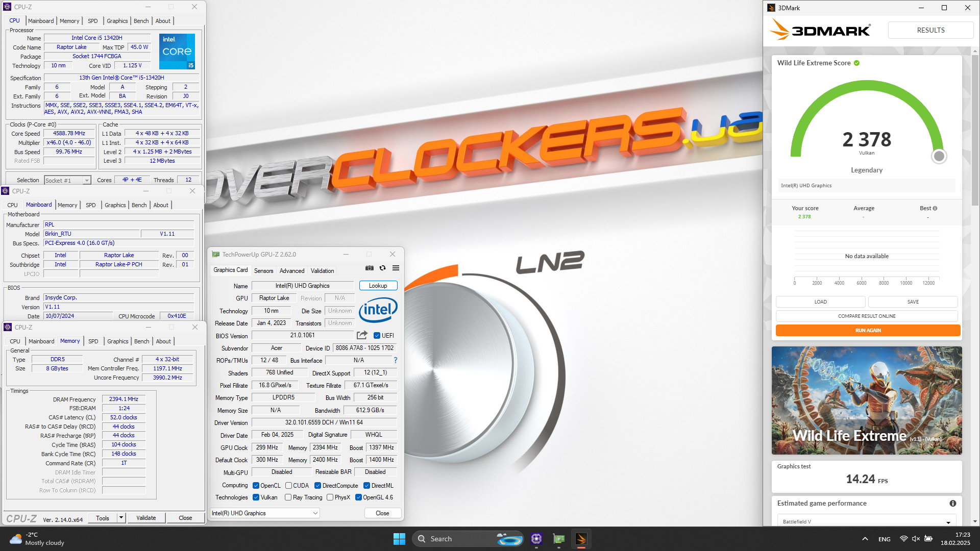Click the 3DMark title bar app icon
The width and height of the screenshot is (980, 551).
pos(771,8)
